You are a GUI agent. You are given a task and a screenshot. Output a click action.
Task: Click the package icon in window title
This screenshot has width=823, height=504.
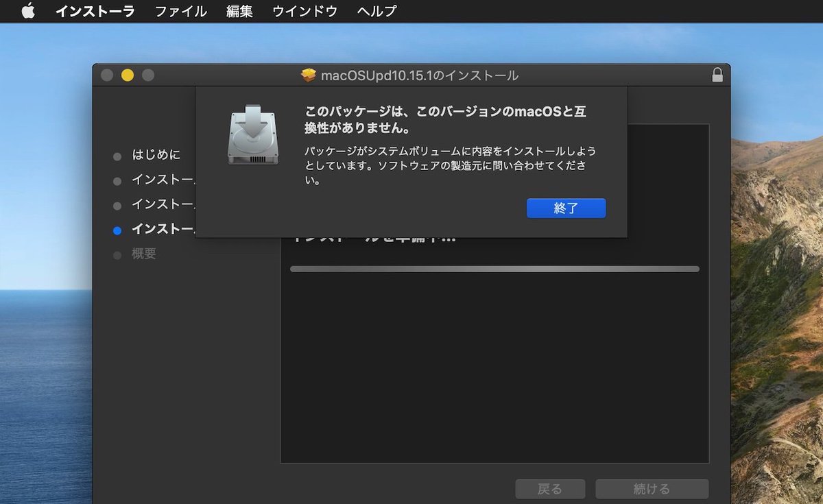click(309, 75)
